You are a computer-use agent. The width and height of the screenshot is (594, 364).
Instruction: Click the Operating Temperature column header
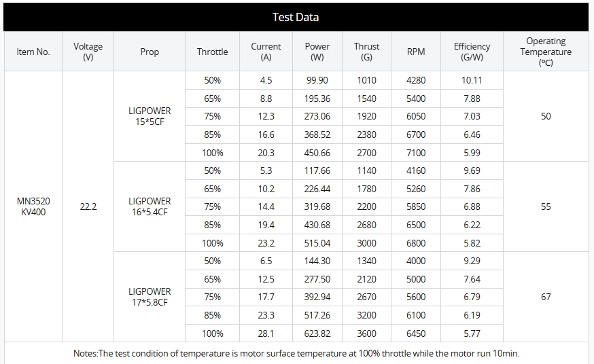[x=546, y=52]
